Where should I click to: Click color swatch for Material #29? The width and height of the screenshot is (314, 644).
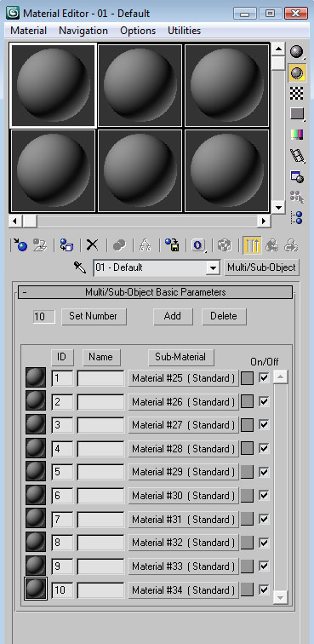pyautogui.click(x=247, y=472)
